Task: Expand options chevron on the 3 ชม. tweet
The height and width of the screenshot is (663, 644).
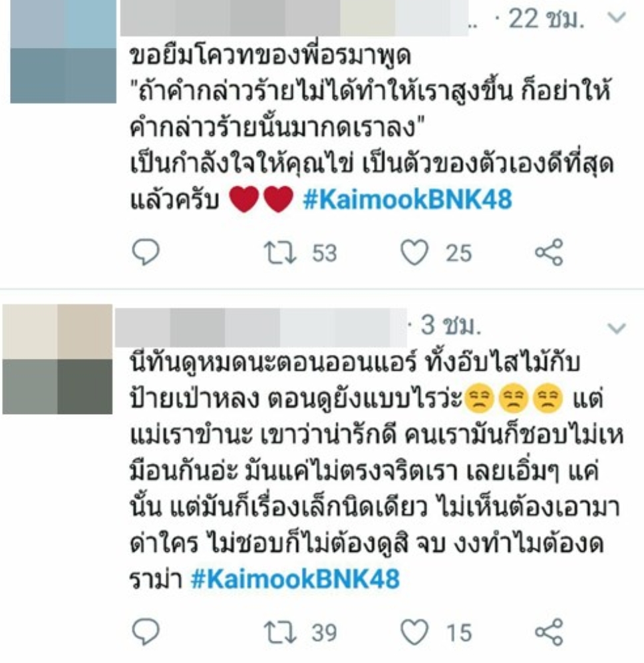Action: [616, 328]
